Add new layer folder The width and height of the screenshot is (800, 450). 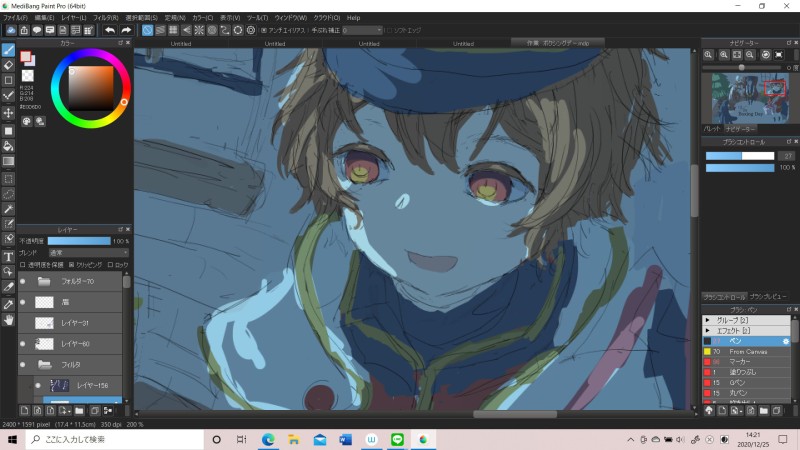[x=79, y=410]
